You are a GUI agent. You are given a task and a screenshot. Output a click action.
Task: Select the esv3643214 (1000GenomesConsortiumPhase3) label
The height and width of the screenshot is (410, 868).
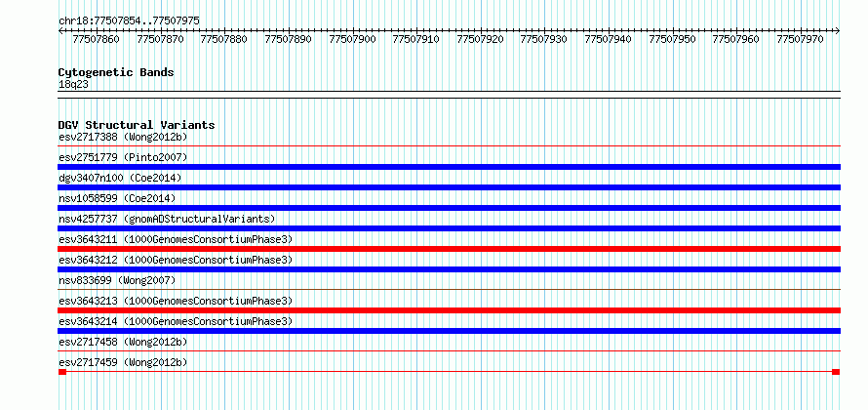tap(176, 321)
